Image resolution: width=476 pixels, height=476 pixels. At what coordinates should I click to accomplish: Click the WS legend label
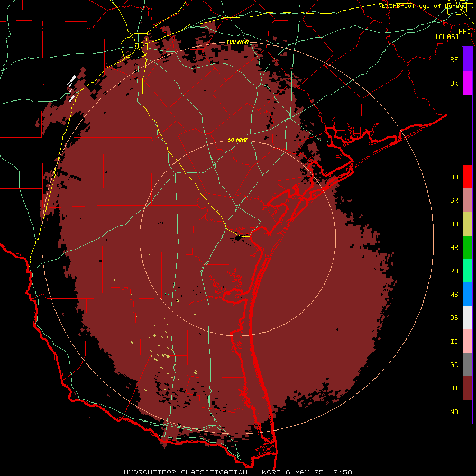(454, 295)
